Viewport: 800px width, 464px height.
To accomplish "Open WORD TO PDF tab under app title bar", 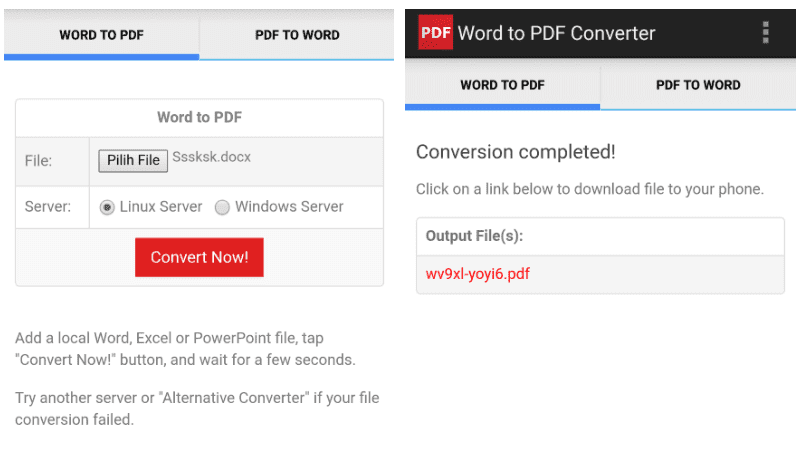I will click(x=503, y=85).
